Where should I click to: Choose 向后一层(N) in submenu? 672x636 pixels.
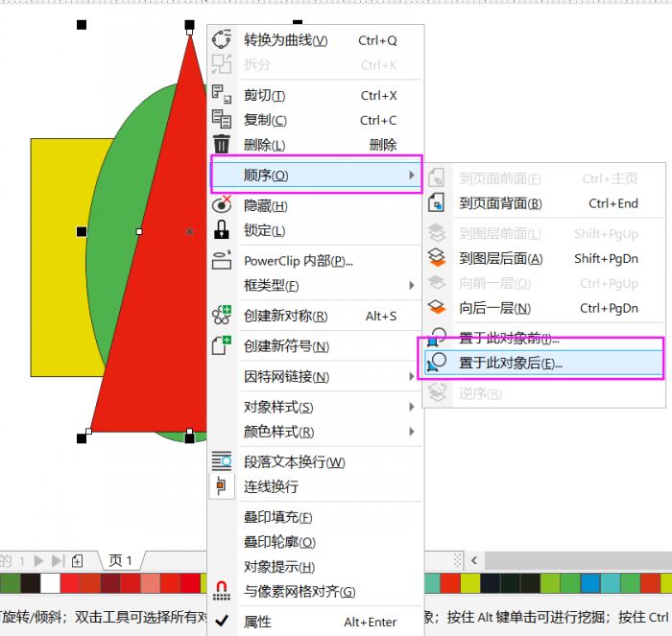pyautogui.click(x=544, y=308)
